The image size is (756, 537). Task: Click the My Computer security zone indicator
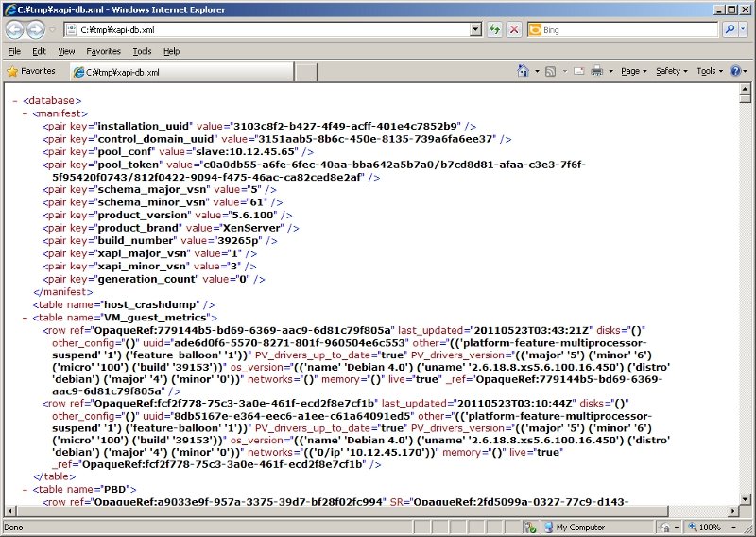click(x=575, y=527)
